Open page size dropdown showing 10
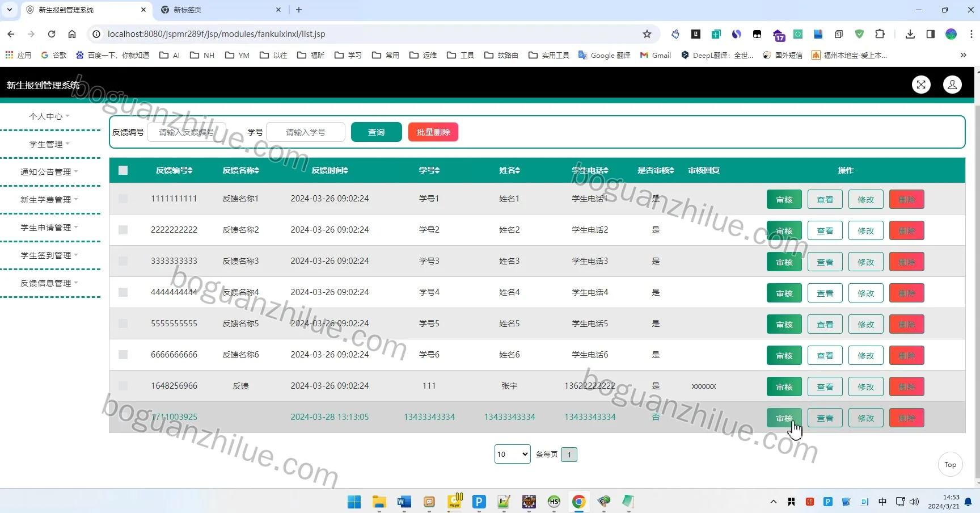The width and height of the screenshot is (980, 513). point(513,454)
